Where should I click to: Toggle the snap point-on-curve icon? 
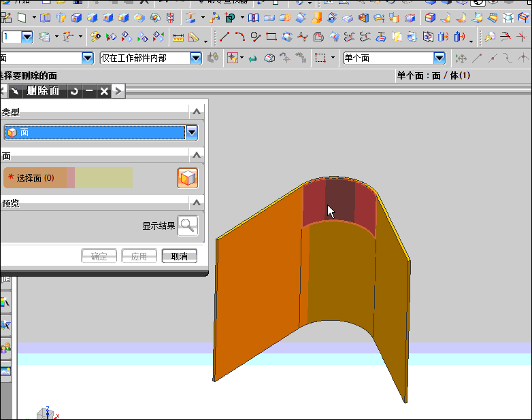[x=508, y=58]
